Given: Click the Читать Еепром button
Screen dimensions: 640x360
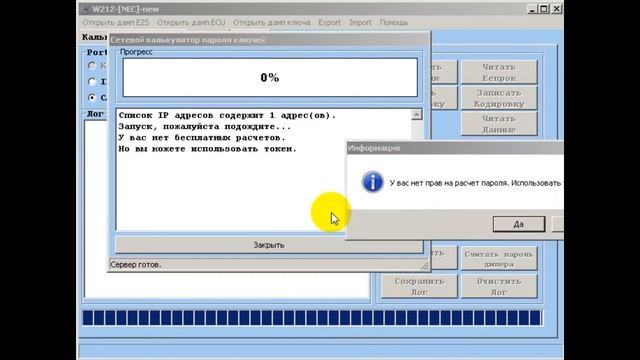Looking at the screenshot, I should 499,72.
